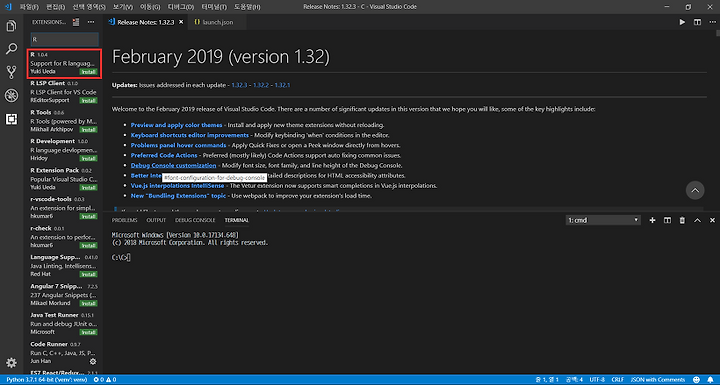Viewport: 720px width, 385px height.
Task: Open the 디버그(D) menu
Action: point(180,7)
